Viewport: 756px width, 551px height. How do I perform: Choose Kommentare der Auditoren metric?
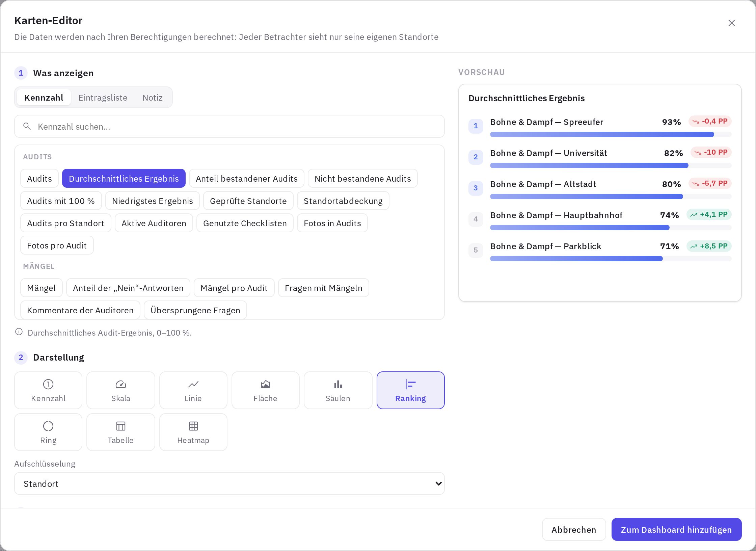[x=80, y=310]
